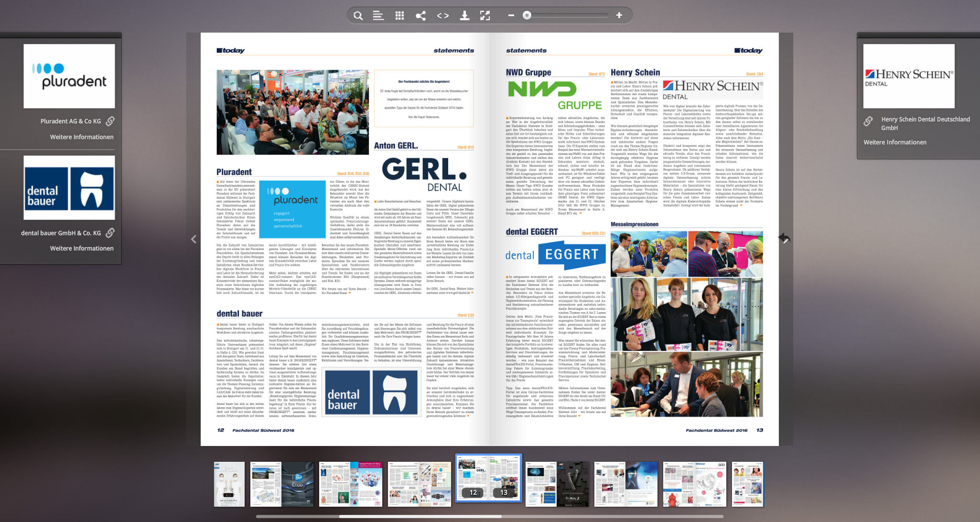Viewport: 980px width, 522px height.
Task: Open Henry Schein Dental Deutschland GmbH link
Action: [x=926, y=123]
